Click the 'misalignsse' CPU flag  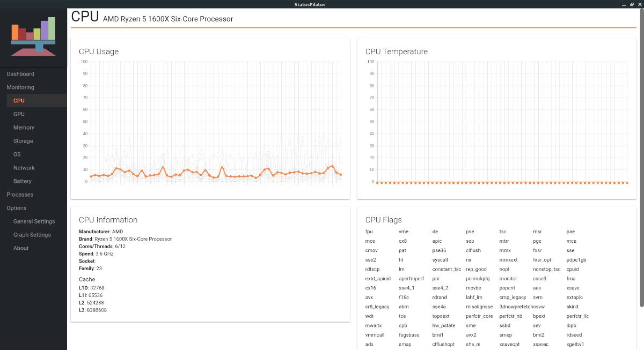[x=479, y=307]
